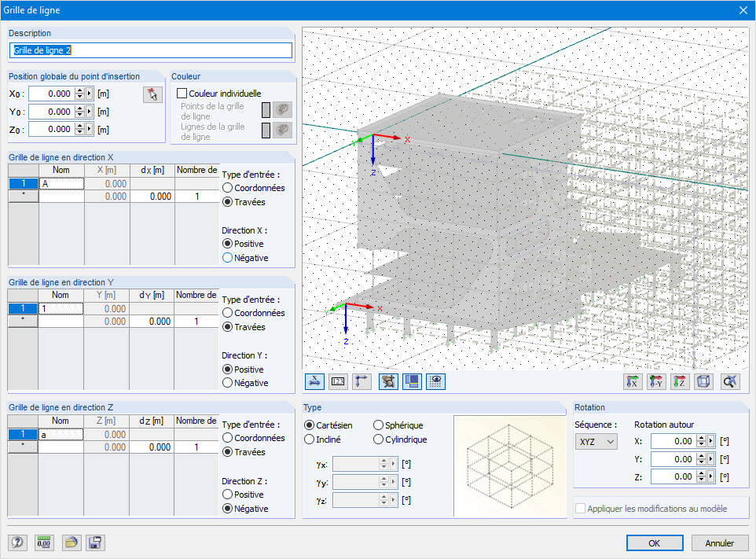Click dz value 0.000 in Z table
This screenshot has width=756, height=559.
pyautogui.click(x=152, y=447)
